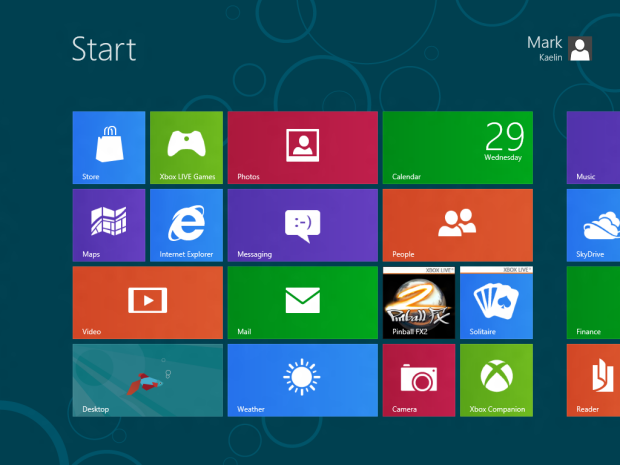Open the Music tile
The image size is (620, 465).
[593, 147]
